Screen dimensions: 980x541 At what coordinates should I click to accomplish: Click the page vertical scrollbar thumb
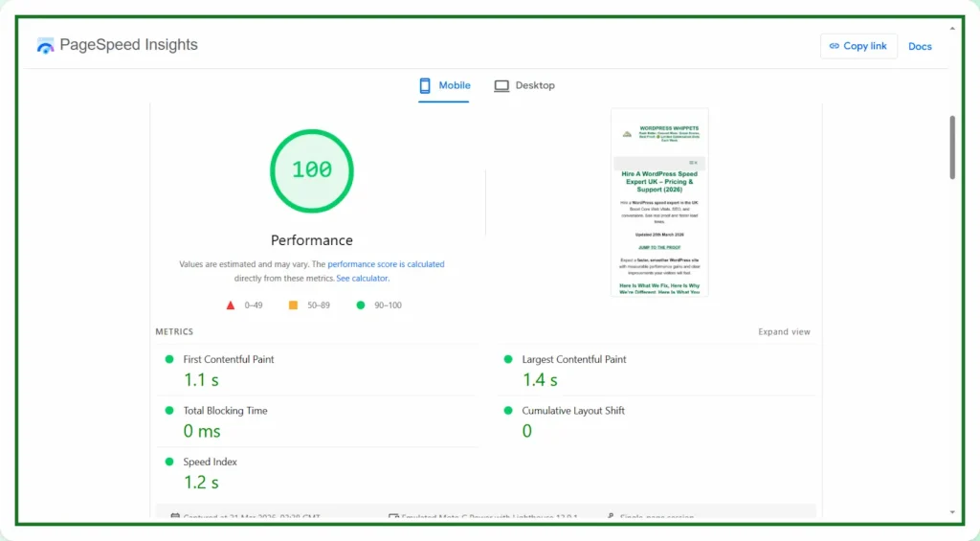pos(952,147)
